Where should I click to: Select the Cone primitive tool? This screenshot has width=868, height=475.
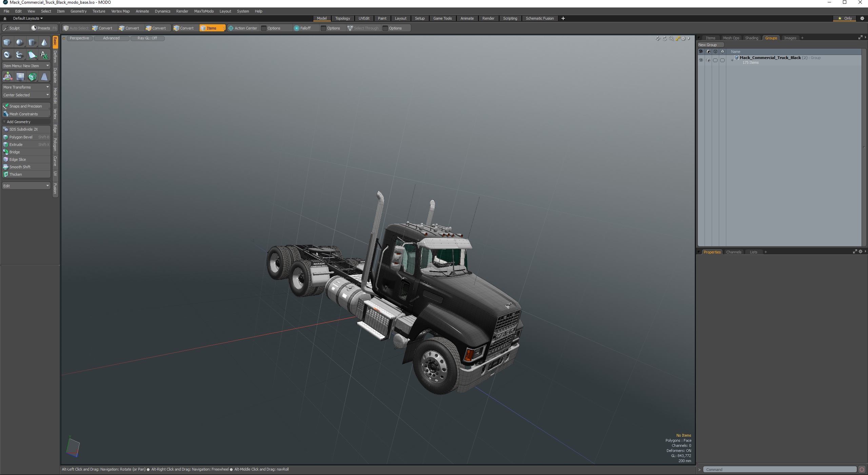(x=44, y=42)
